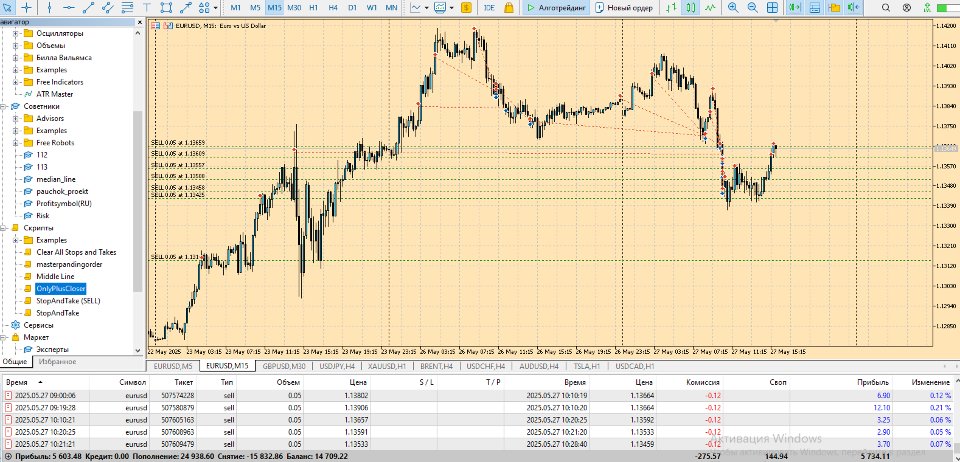This screenshot has width=960, height=462.
Task: Set timeframe to M5
Action: (x=255, y=7)
